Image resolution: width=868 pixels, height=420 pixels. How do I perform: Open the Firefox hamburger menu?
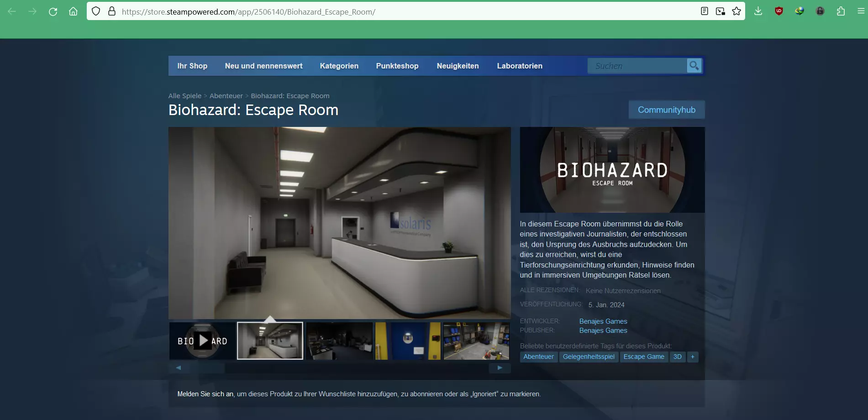[x=861, y=11]
